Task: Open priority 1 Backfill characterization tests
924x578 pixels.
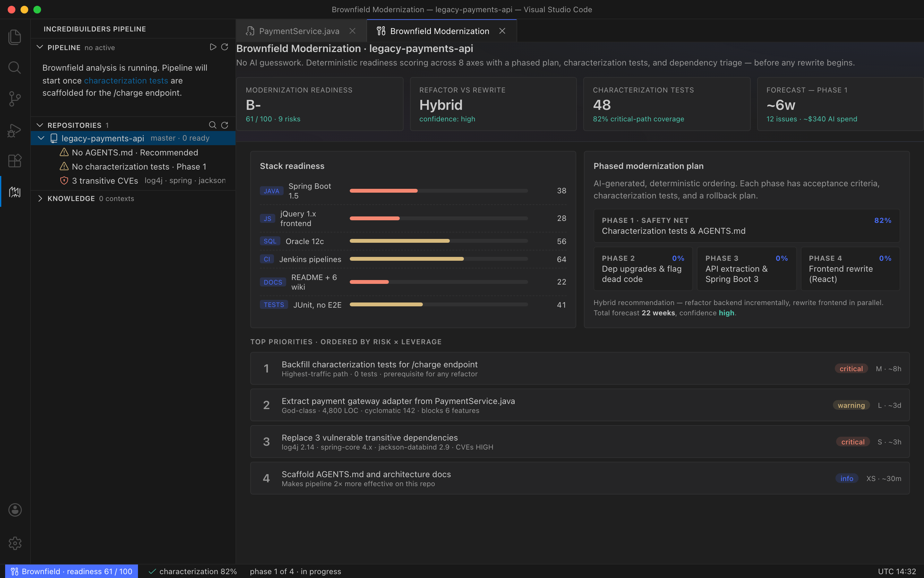Action: coord(580,369)
